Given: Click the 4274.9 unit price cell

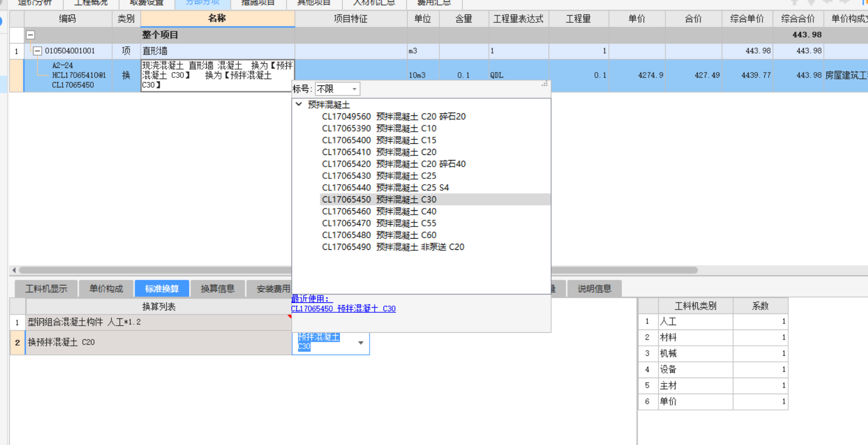Looking at the screenshot, I should (x=637, y=75).
